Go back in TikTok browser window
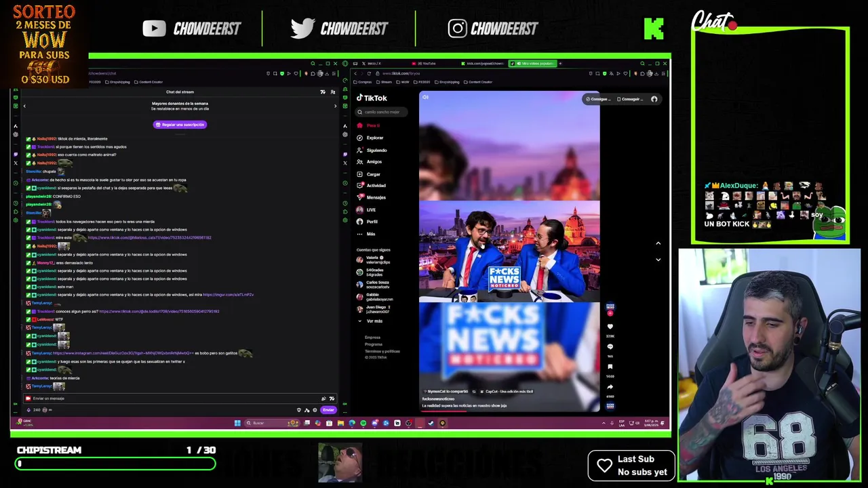 click(355, 73)
